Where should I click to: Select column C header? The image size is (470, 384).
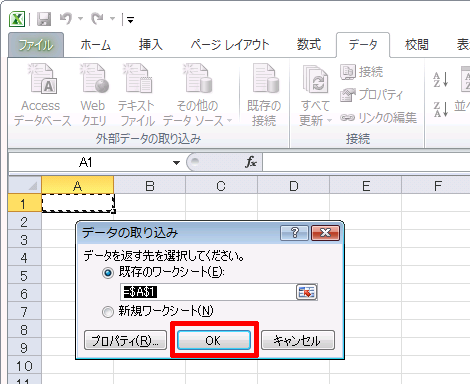point(221,185)
